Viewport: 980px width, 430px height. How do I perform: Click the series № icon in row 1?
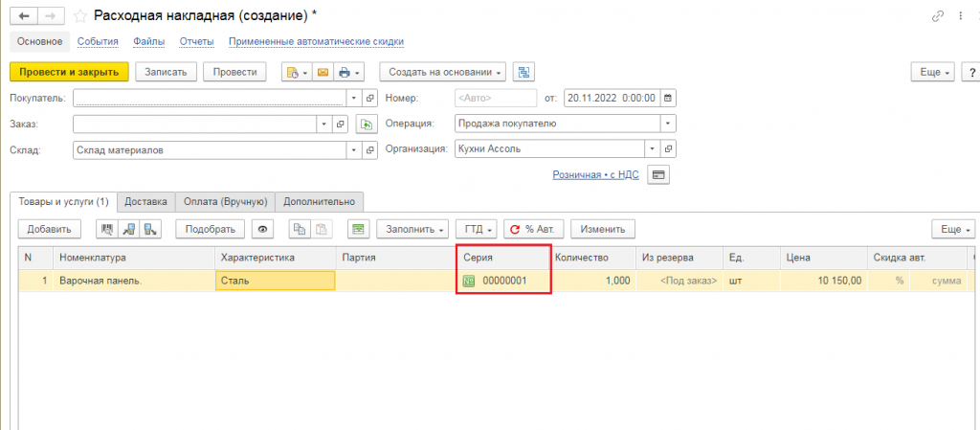(468, 282)
